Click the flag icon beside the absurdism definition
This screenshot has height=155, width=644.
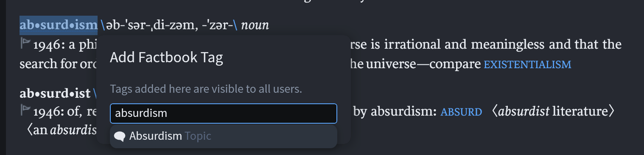(x=25, y=43)
